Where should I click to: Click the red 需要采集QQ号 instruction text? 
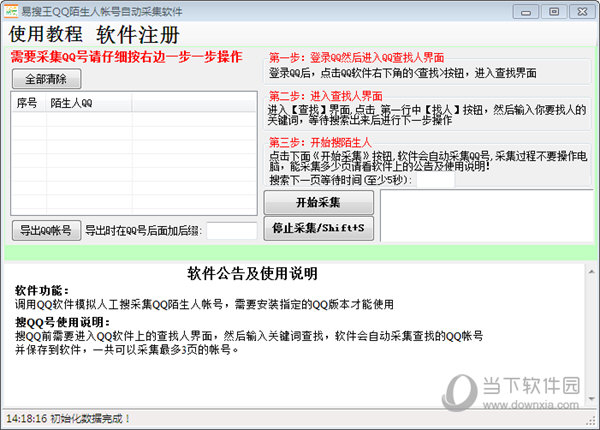[127, 57]
